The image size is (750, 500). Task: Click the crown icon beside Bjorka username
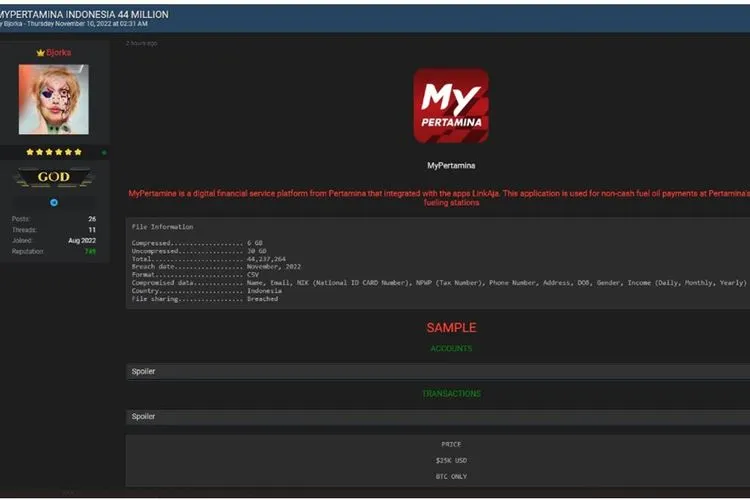click(x=40, y=52)
